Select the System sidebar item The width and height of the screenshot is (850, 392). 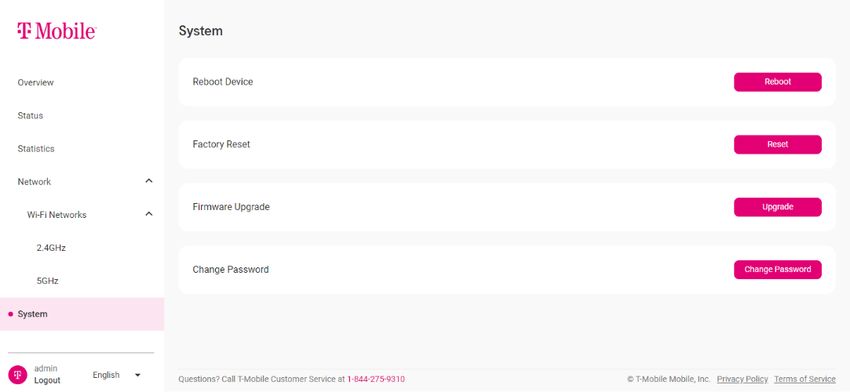click(82, 314)
